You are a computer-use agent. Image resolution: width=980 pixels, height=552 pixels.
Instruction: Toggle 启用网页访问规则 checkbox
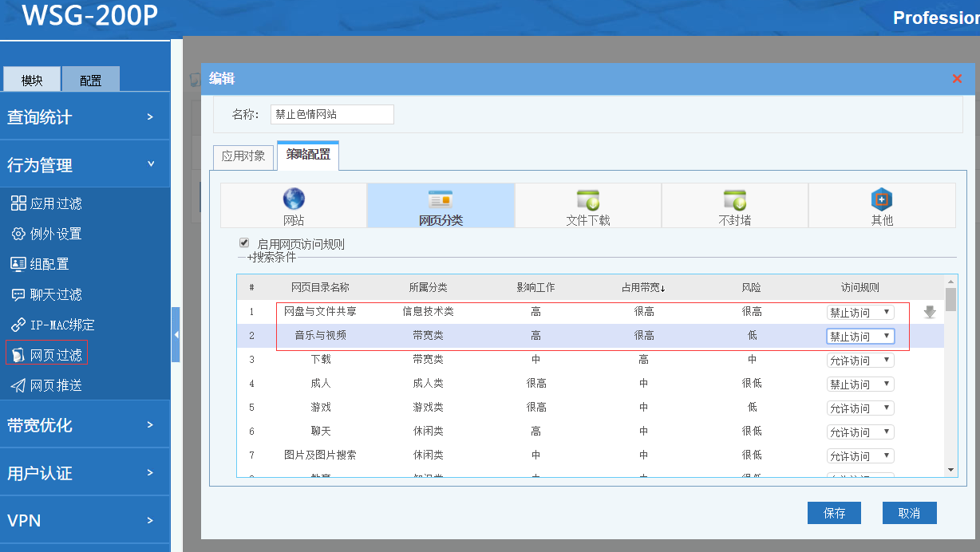click(245, 243)
